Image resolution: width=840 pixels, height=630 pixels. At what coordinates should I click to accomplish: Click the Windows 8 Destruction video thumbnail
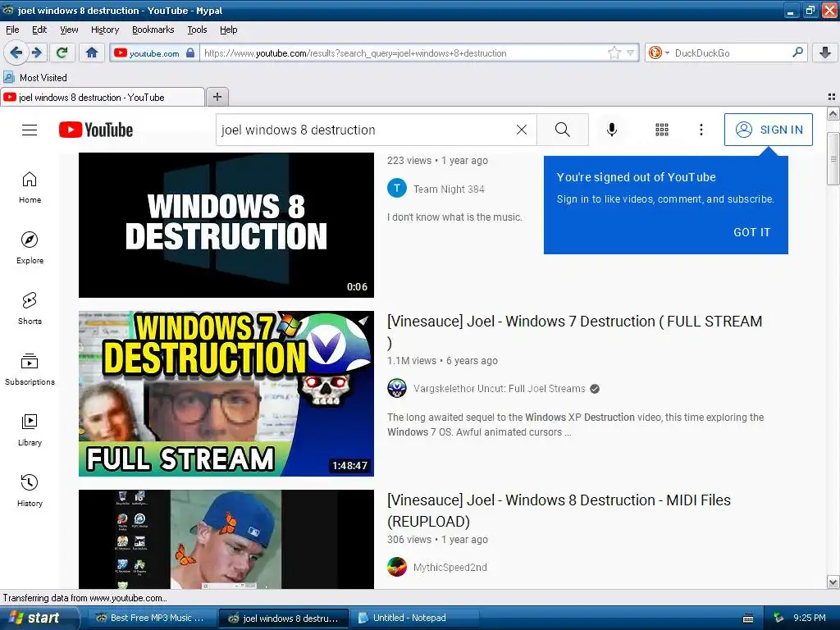click(226, 225)
